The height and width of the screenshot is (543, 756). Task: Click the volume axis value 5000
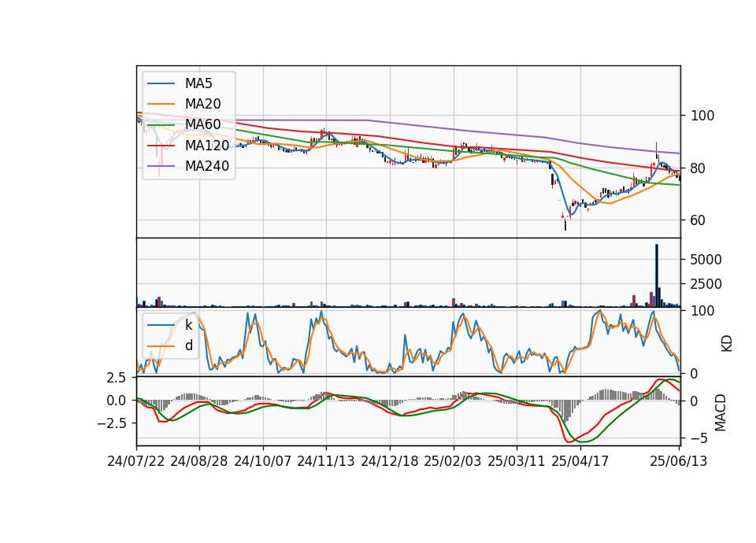[706, 260]
